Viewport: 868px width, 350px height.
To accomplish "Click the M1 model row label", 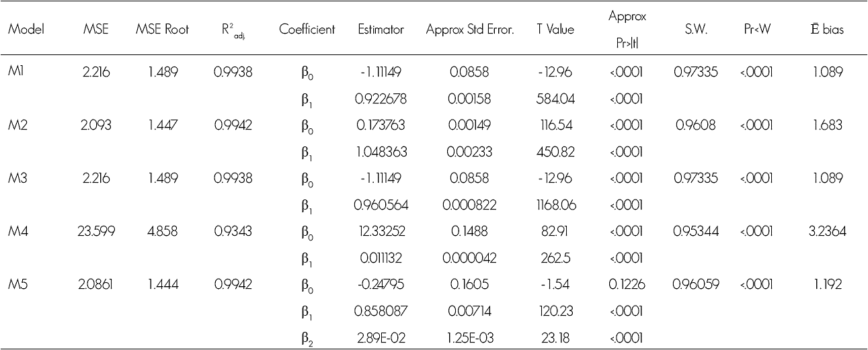I will click(17, 71).
